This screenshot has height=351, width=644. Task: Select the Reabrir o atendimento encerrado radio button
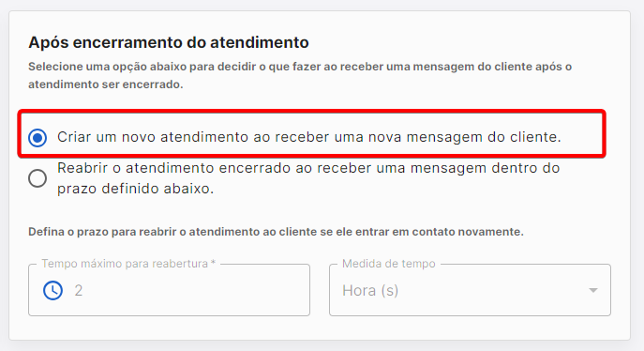(x=37, y=178)
